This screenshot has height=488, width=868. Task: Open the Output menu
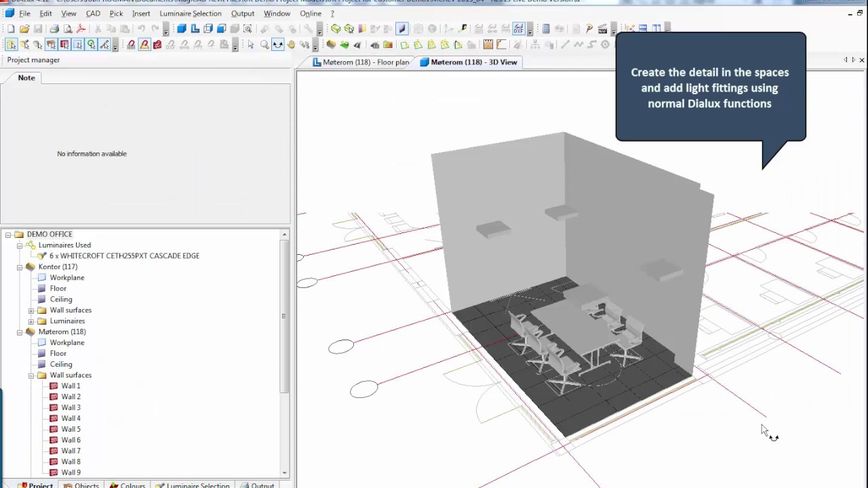[243, 14]
